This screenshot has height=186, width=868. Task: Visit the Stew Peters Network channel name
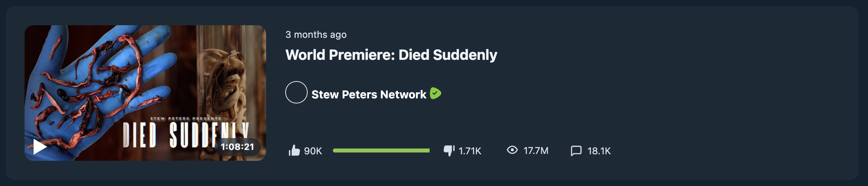pos(369,94)
